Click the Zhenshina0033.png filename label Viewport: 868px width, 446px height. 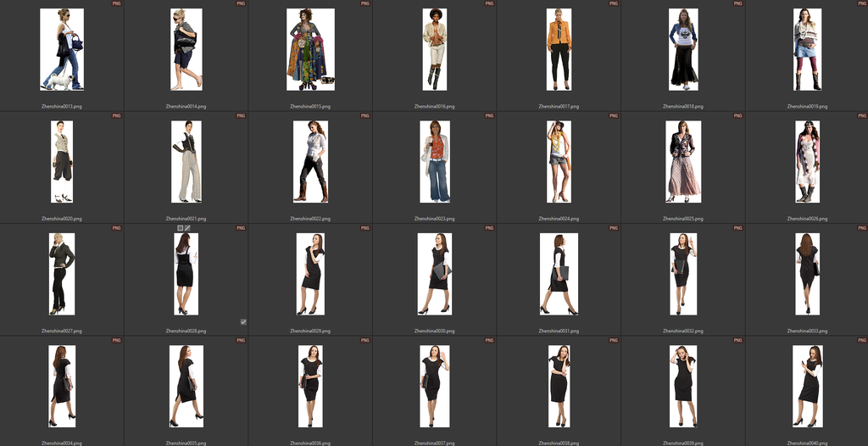807,331
